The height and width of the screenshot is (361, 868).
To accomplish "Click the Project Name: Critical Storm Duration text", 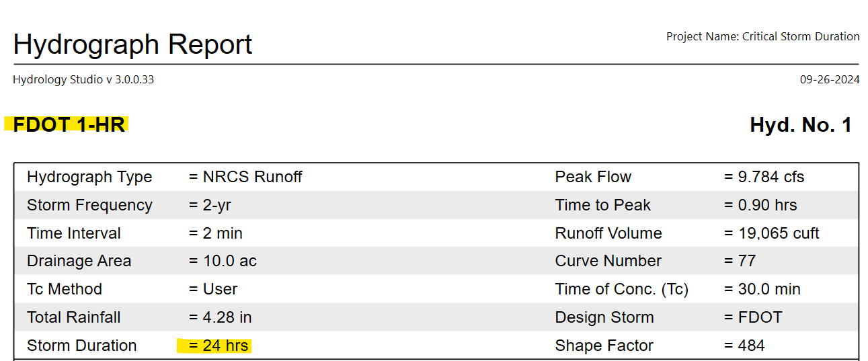I will coord(762,36).
